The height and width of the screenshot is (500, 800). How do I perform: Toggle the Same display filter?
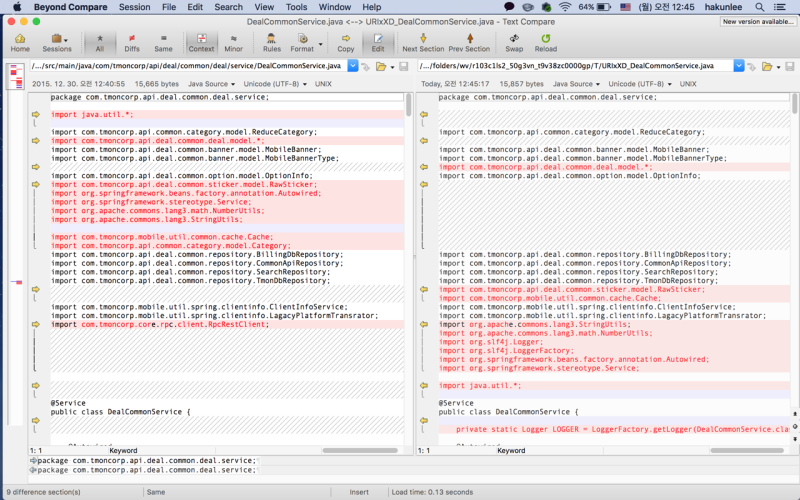click(x=163, y=43)
